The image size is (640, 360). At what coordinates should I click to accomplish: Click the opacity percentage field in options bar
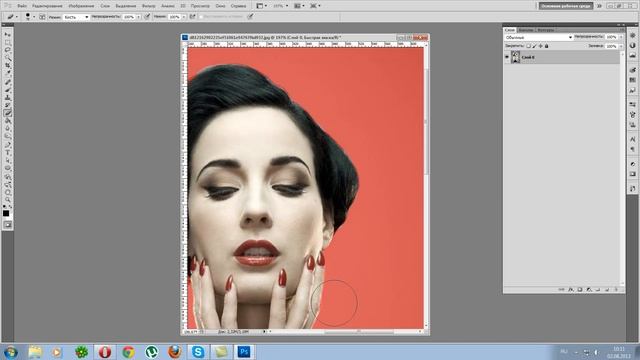[129, 17]
